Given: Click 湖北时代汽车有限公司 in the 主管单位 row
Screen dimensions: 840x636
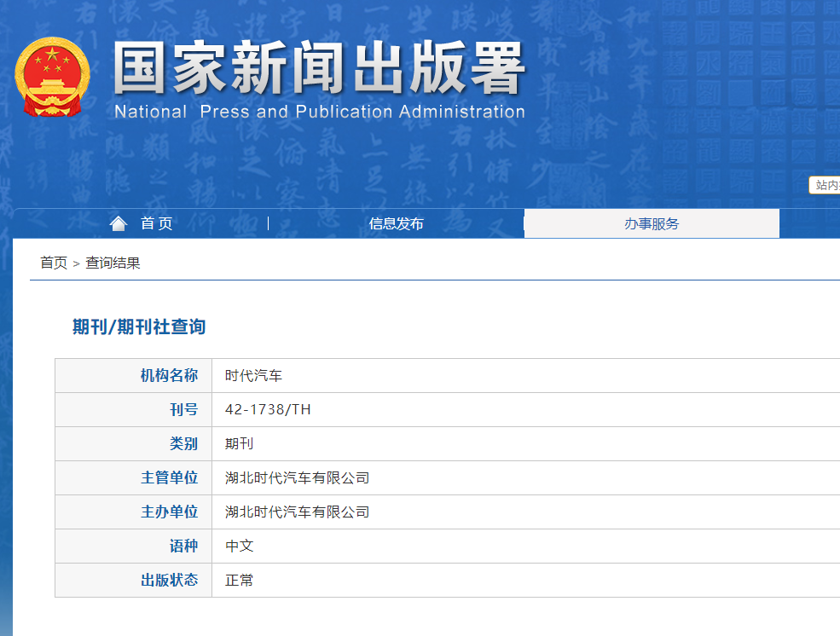Looking at the screenshot, I should (x=297, y=477).
